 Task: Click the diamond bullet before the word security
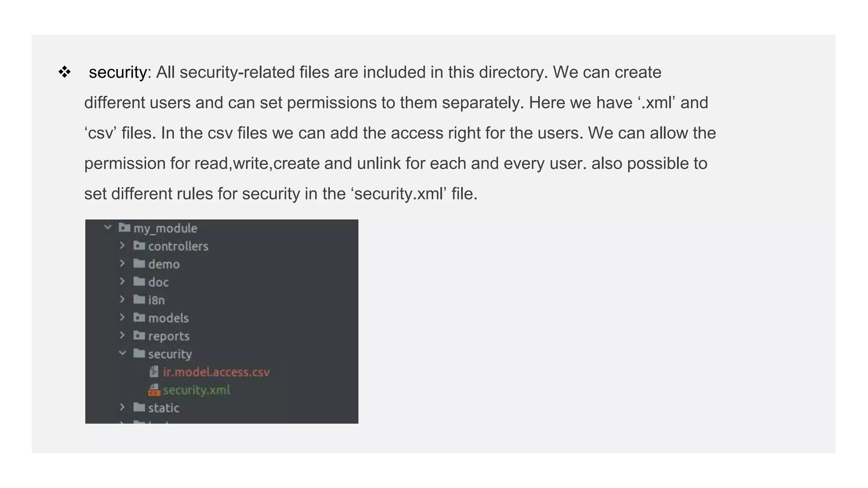[64, 72]
